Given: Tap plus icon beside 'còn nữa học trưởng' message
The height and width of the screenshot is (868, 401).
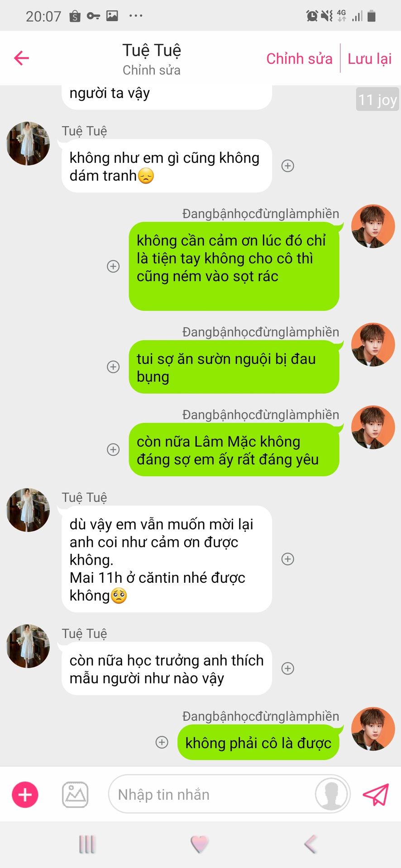Looking at the screenshot, I should tap(288, 668).
